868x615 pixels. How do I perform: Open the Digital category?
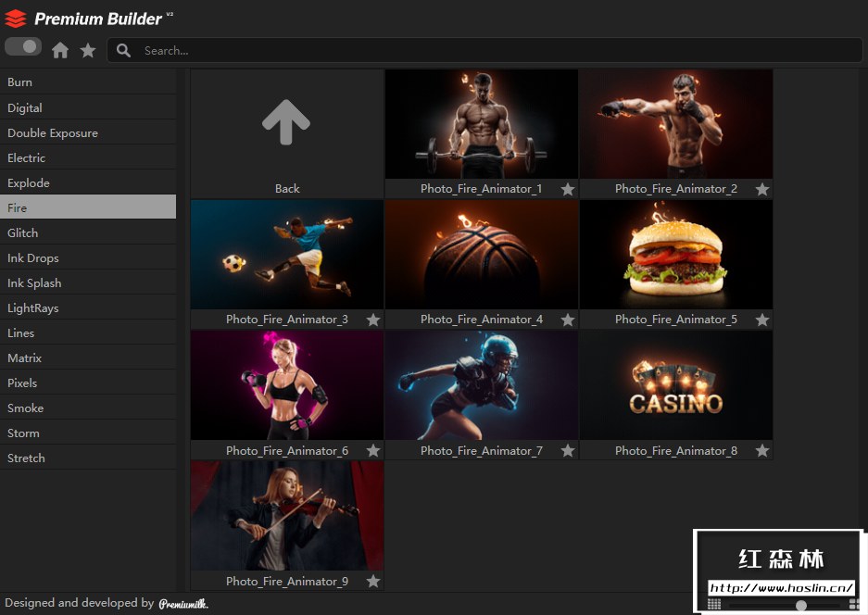[88, 107]
